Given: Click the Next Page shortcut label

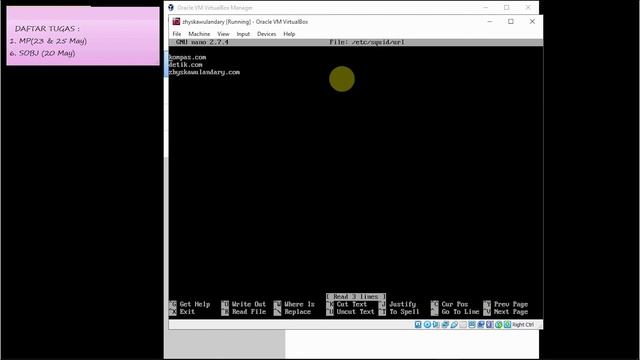Looking at the screenshot, I should click(x=511, y=312).
